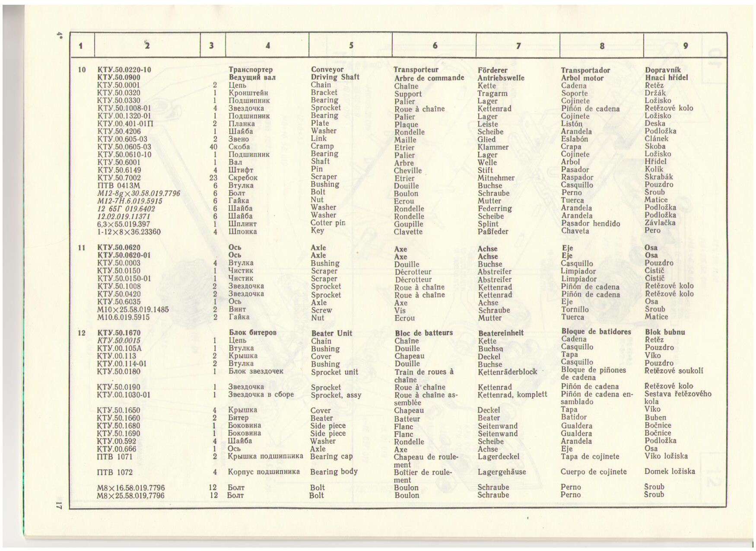Click the English term 'Driving Shaft'
The image size is (756, 551).
335,77
